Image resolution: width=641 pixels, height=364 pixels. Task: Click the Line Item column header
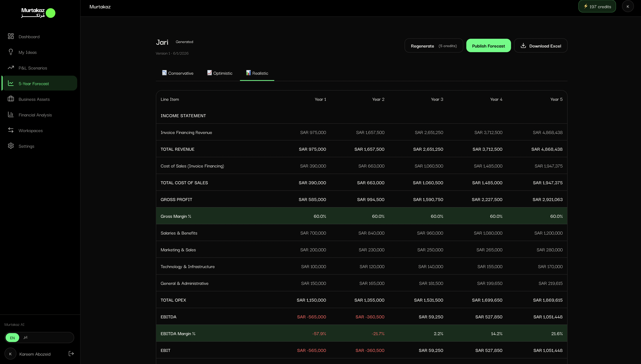[170, 99]
